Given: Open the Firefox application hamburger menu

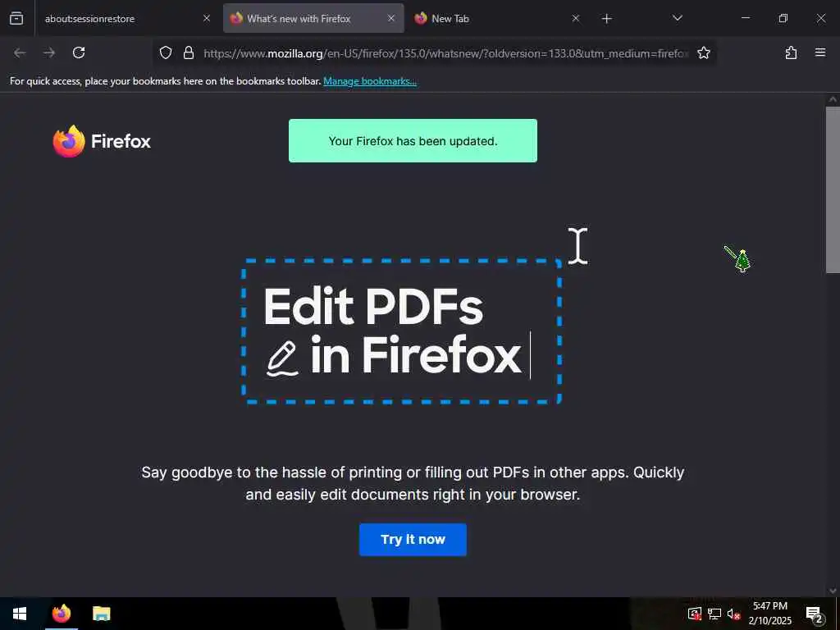Looking at the screenshot, I should [820, 52].
